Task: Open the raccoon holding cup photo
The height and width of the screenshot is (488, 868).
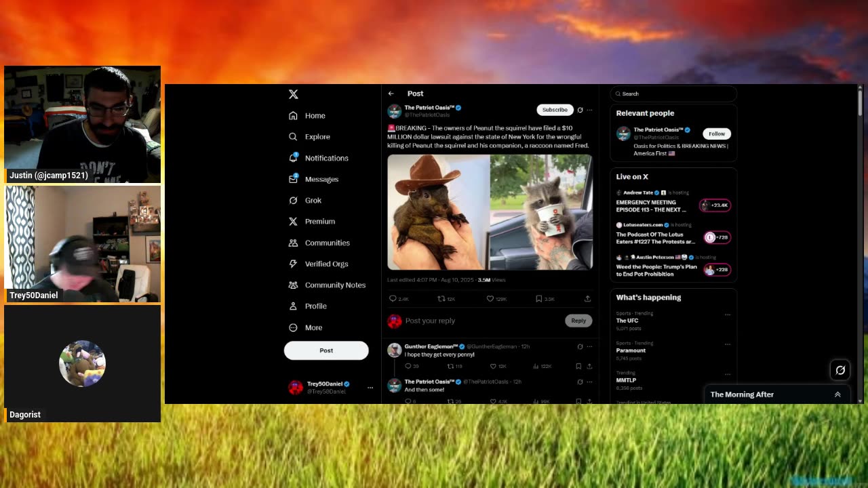Action: (541, 212)
